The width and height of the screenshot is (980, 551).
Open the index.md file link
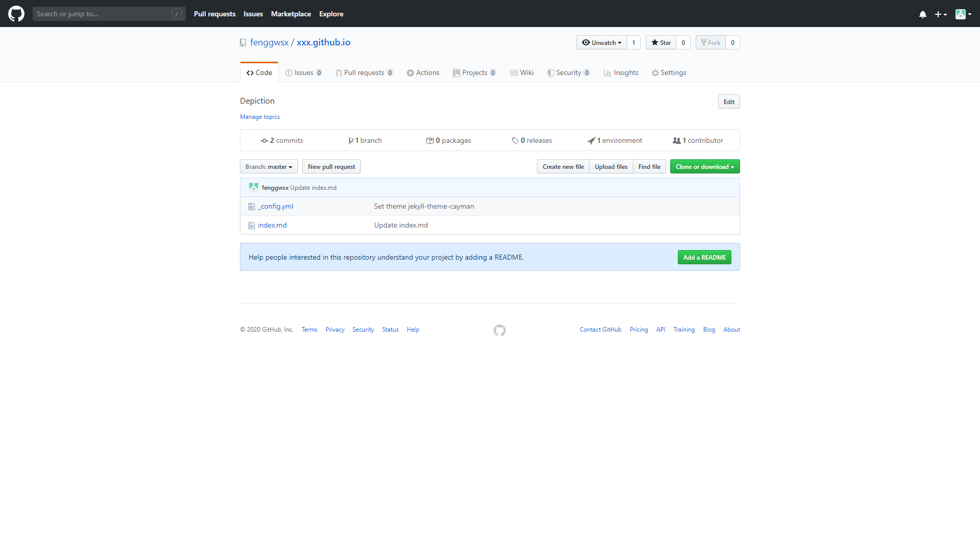(272, 225)
